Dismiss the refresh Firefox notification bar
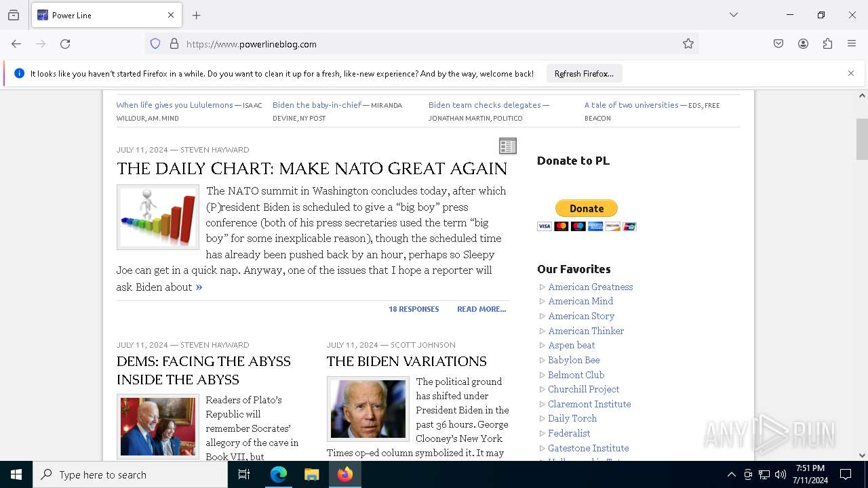Image resolution: width=868 pixels, height=488 pixels. 851,73
